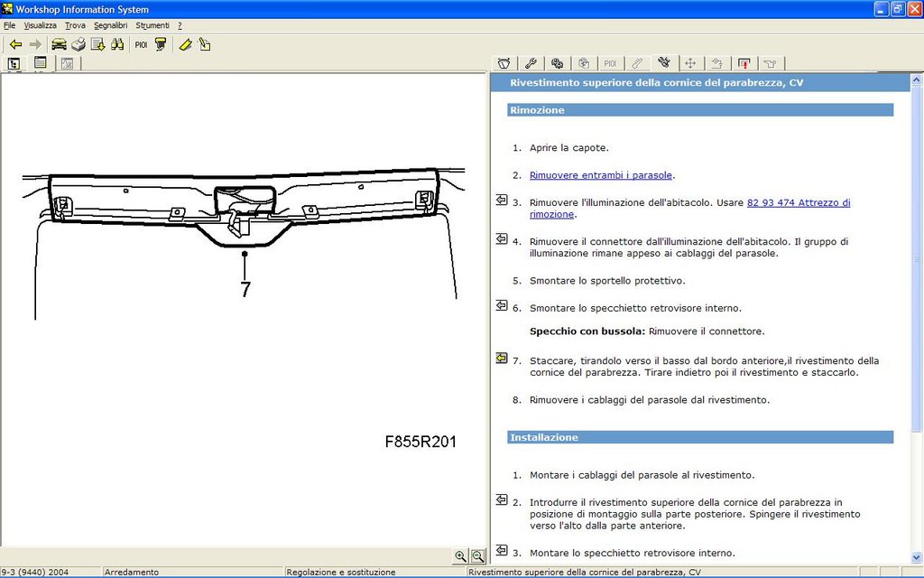Click the car model selection icon
Screen dimensions: 924x578
(59, 44)
